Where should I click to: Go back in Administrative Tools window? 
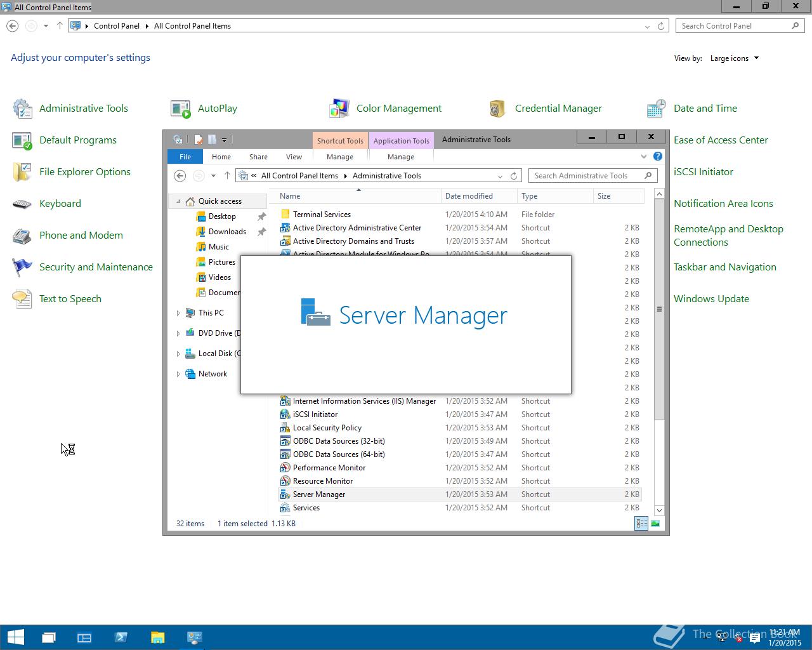pyautogui.click(x=180, y=176)
